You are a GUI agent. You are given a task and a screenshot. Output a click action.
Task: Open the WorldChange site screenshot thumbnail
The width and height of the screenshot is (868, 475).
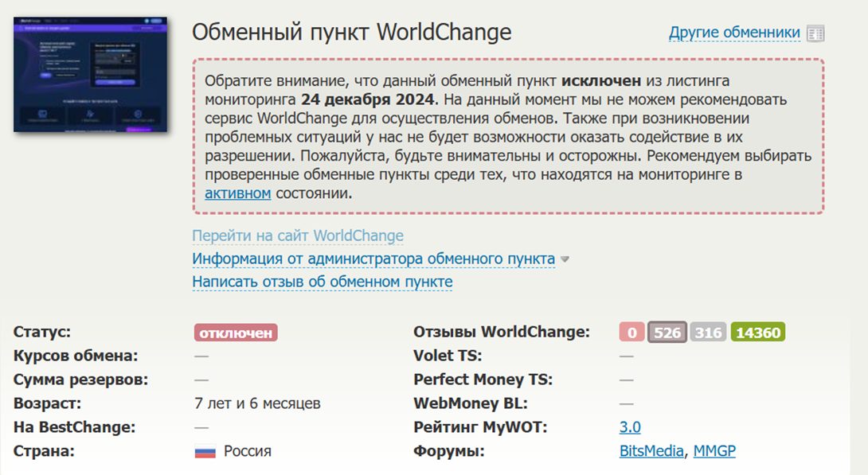click(90, 75)
